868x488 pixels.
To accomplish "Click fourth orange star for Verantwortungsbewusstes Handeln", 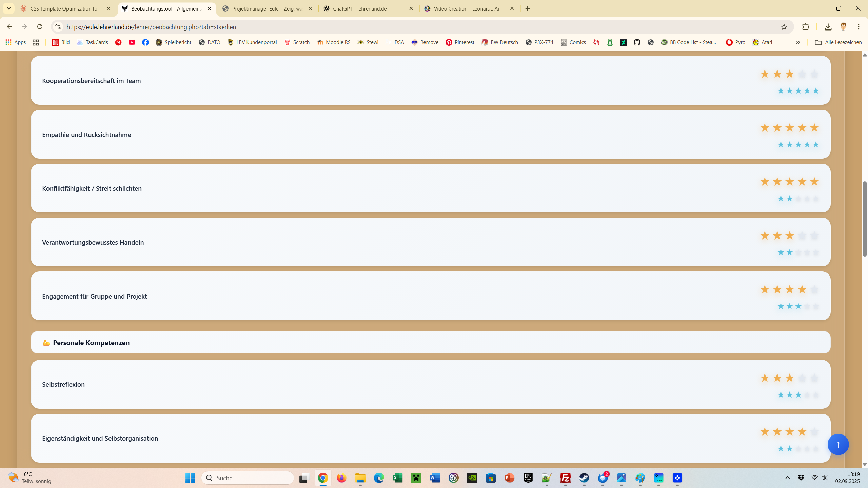I will tap(802, 236).
